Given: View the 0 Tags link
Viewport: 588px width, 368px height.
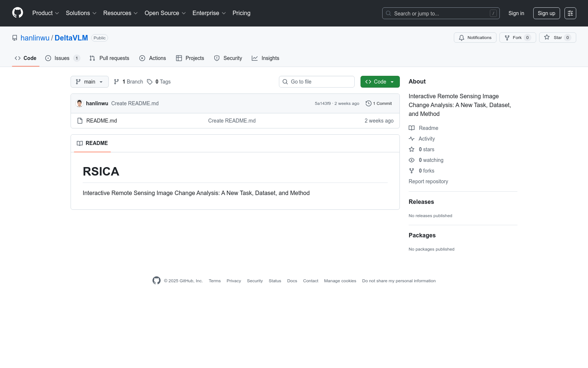Looking at the screenshot, I should point(159,82).
